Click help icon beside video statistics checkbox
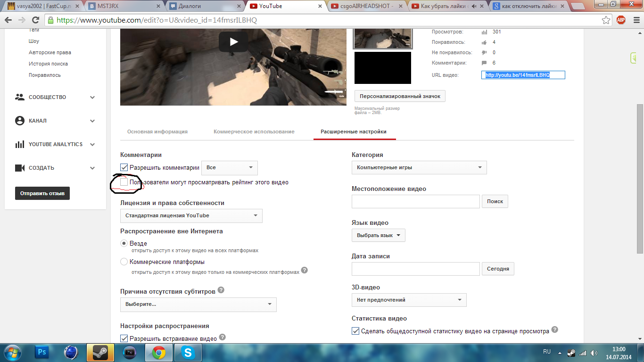Viewport: 644px width, 362px height. coord(555,329)
